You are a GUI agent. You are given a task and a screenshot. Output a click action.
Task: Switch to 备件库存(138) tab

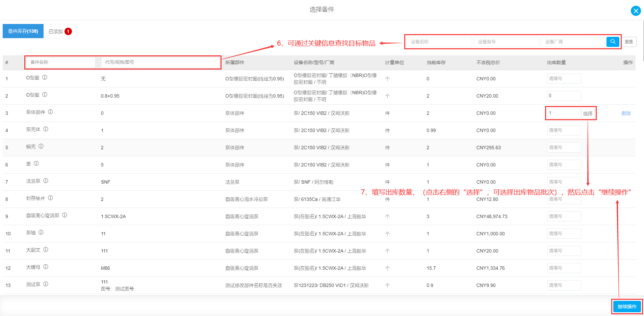click(23, 31)
